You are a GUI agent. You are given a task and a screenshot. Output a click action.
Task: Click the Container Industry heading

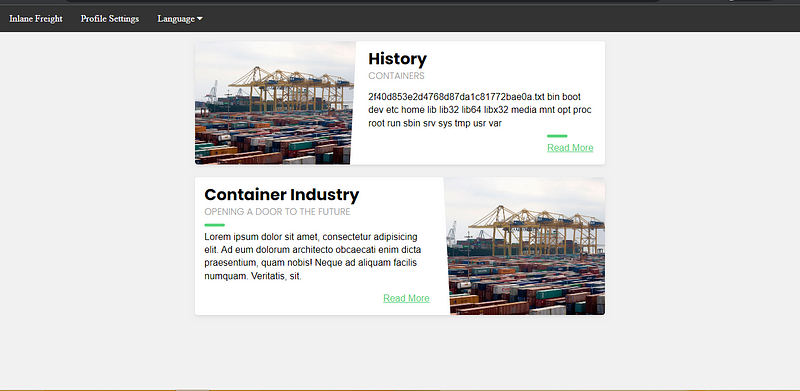click(x=282, y=194)
